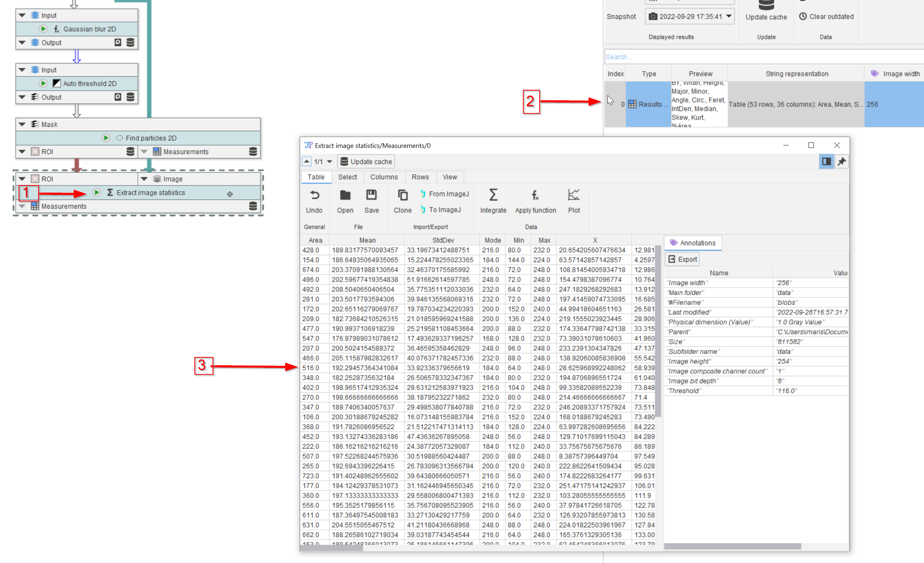
Task: Open the Plot tool
Action: click(x=573, y=196)
